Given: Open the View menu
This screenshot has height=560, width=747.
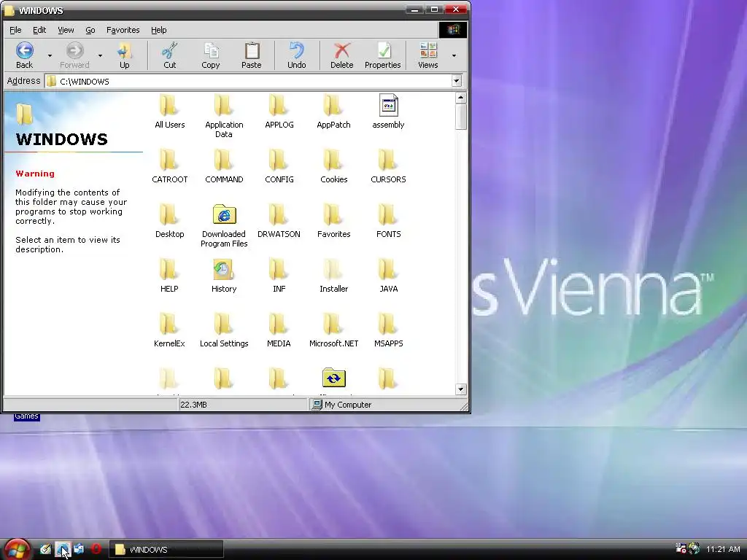Looking at the screenshot, I should pos(66,30).
